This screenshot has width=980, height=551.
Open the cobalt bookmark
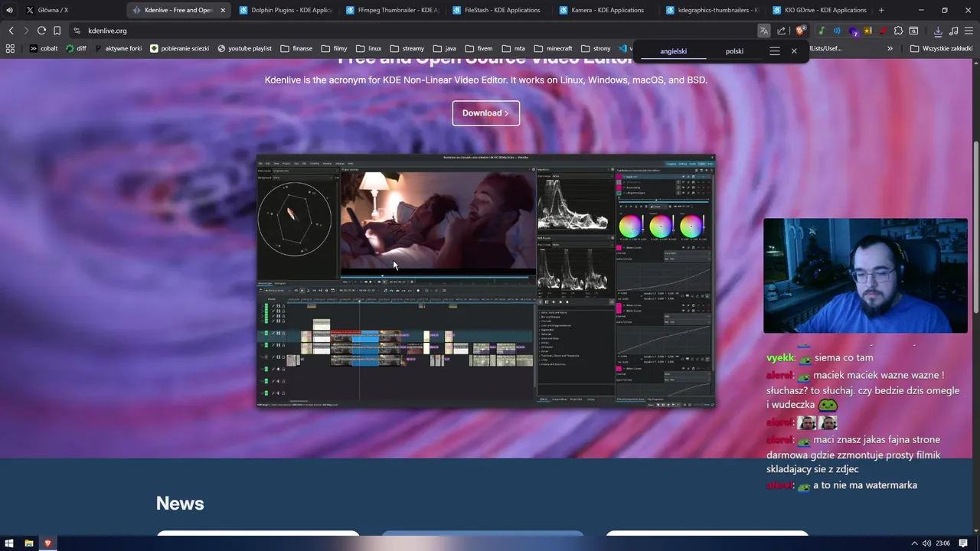tap(44, 48)
